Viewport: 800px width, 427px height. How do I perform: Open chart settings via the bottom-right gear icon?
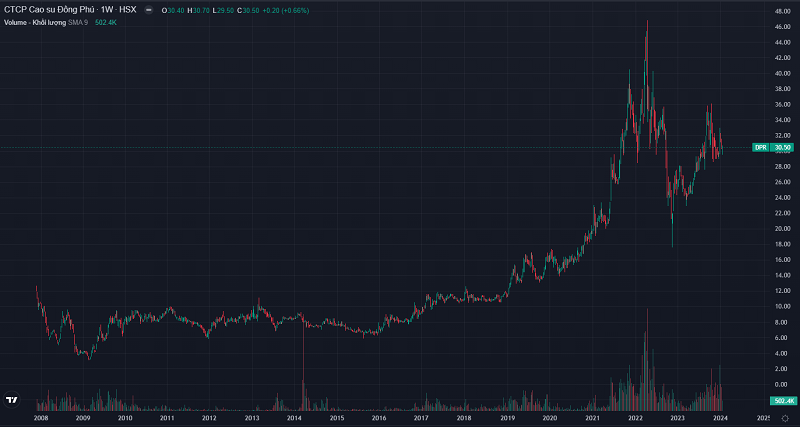coord(785,419)
